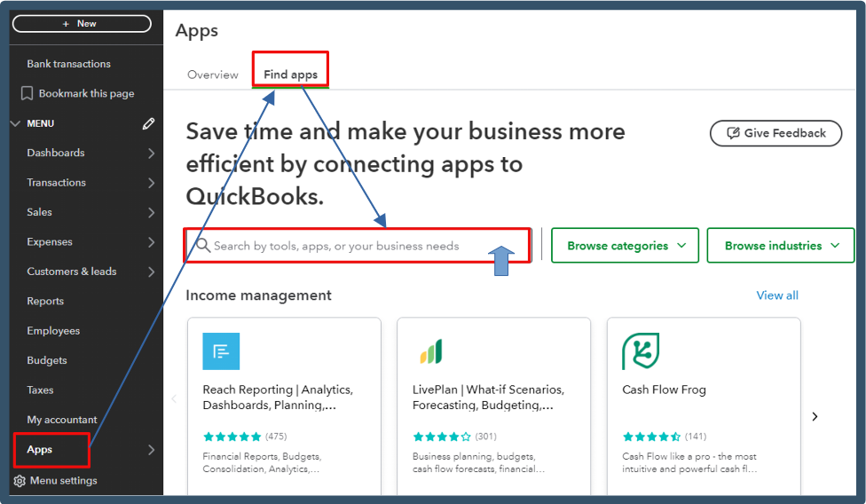This screenshot has width=866, height=504.
Task: Open Reports from the sidebar menu
Action: pyautogui.click(x=45, y=301)
